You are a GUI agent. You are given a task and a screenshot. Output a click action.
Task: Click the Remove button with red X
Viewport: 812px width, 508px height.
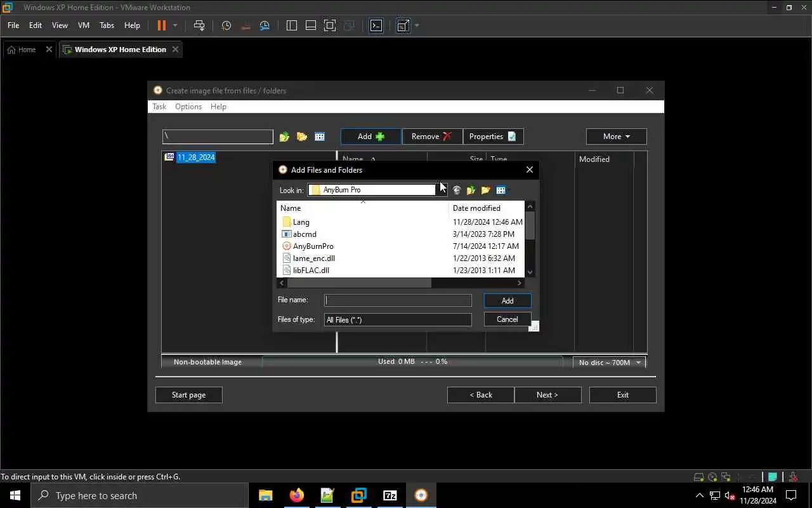tap(432, 137)
